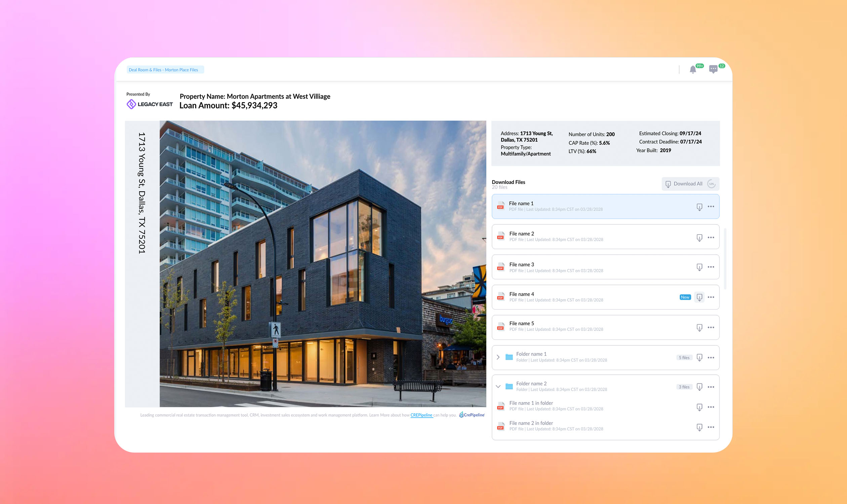Open the three-dot menu for File name 5
This screenshot has height=504, width=847.
(711, 327)
